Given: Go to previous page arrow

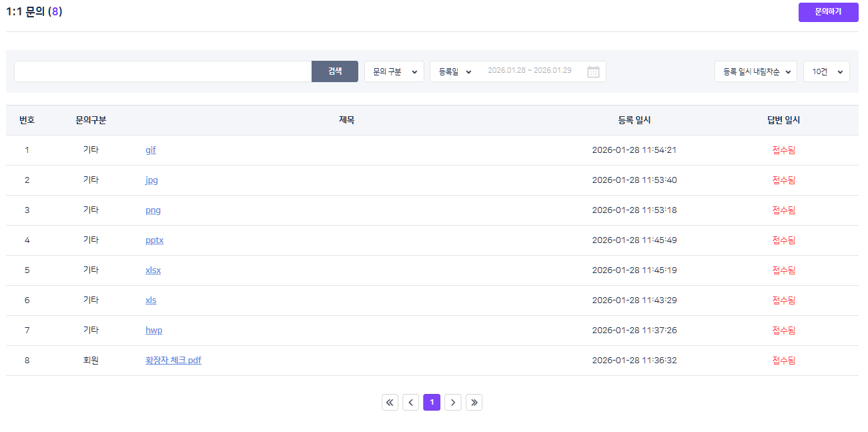Looking at the screenshot, I should pos(411,402).
